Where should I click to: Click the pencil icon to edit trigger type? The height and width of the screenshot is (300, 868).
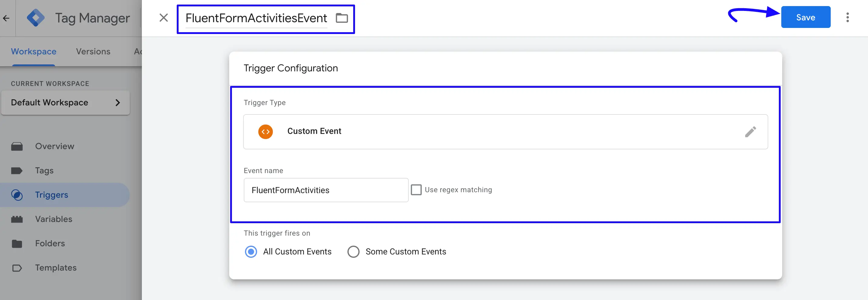(x=750, y=131)
